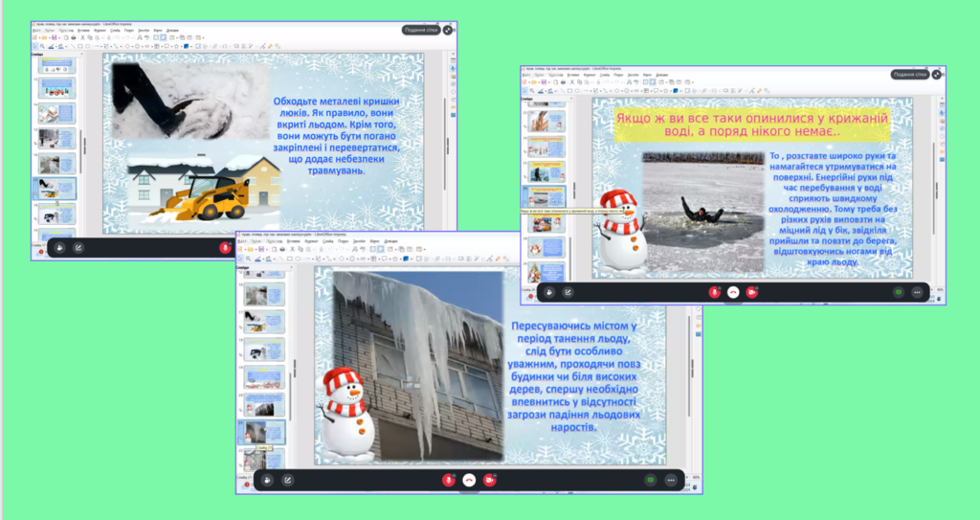Open the three-dots more options in the bottom bar
Viewport: 980px width, 520px height.
click(x=671, y=480)
